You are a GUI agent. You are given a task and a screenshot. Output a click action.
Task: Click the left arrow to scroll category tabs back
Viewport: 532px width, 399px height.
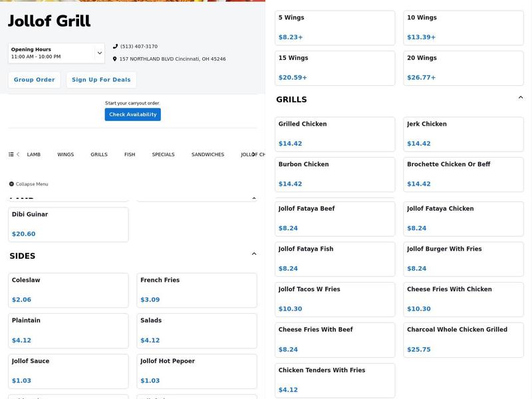point(18,154)
